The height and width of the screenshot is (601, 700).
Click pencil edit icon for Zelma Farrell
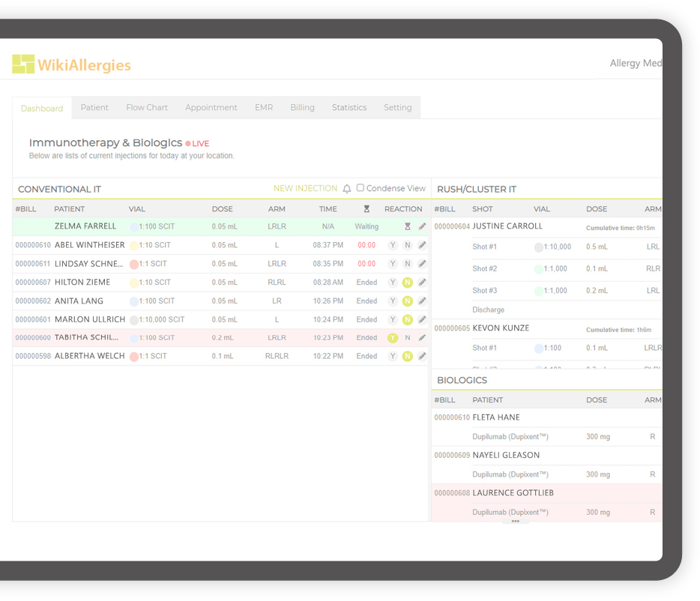click(422, 226)
